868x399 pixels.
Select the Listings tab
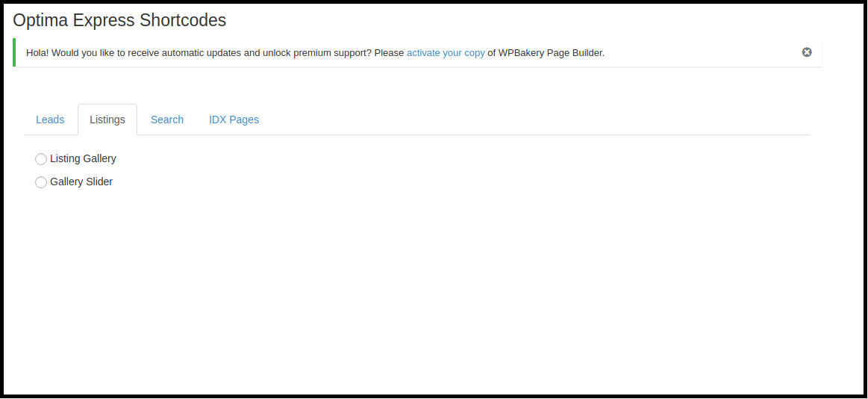coord(107,120)
